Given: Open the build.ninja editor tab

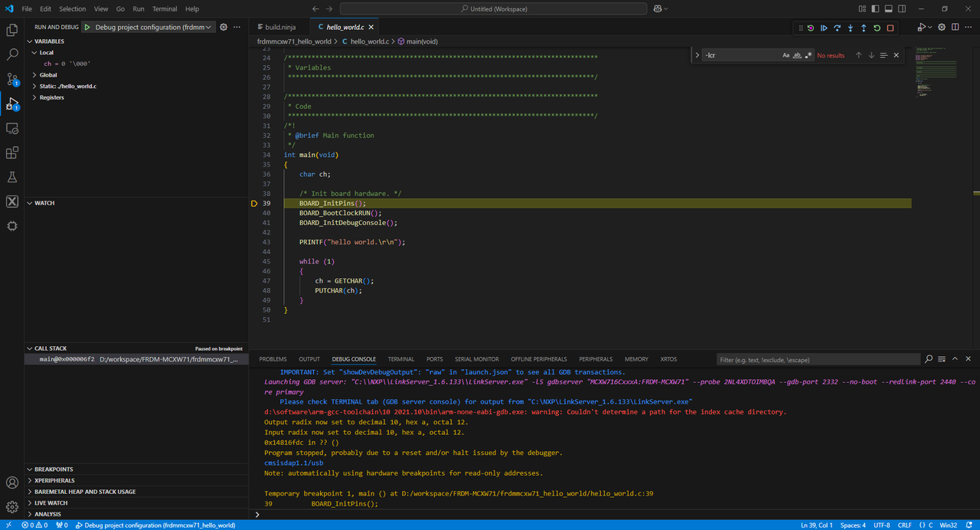Looking at the screenshot, I should 279,27.
